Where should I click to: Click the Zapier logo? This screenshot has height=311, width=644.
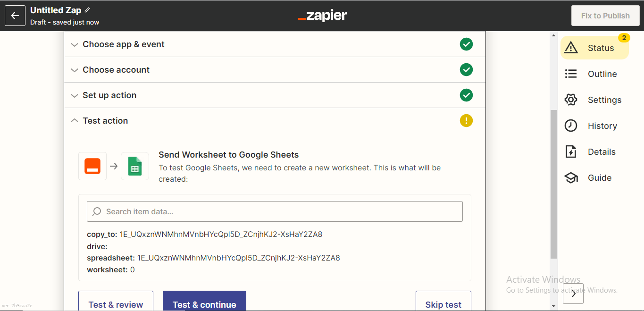tap(322, 16)
